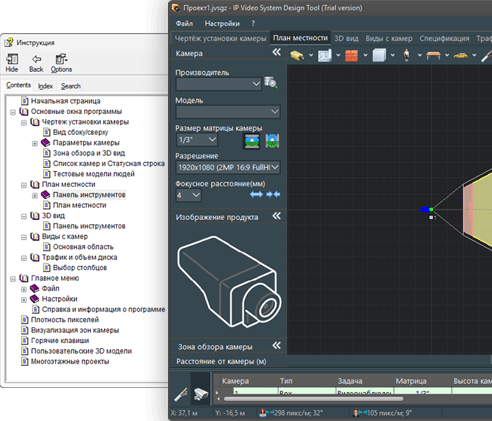The height and width of the screenshot is (421, 492).
Task: Click the Камера column header in the table
Action: (235, 381)
